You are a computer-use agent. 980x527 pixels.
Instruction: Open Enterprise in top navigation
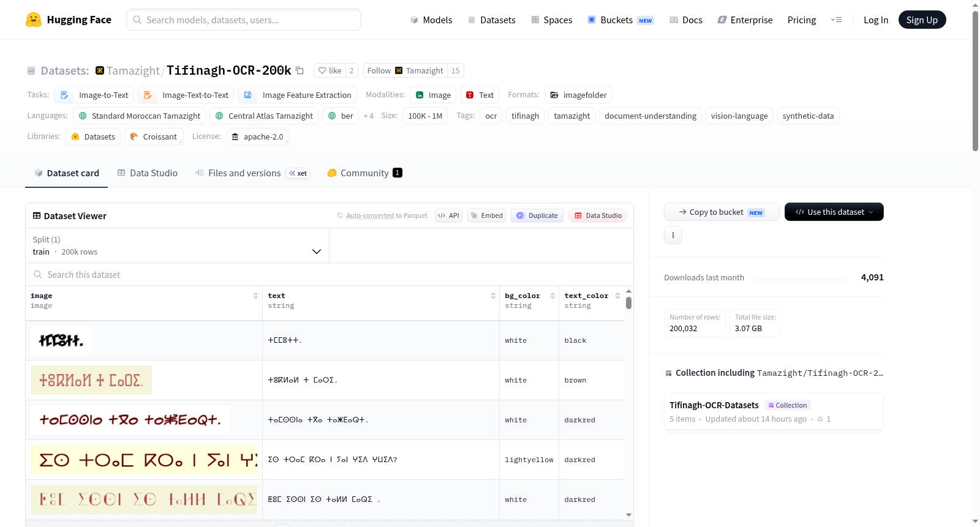tap(745, 20)
